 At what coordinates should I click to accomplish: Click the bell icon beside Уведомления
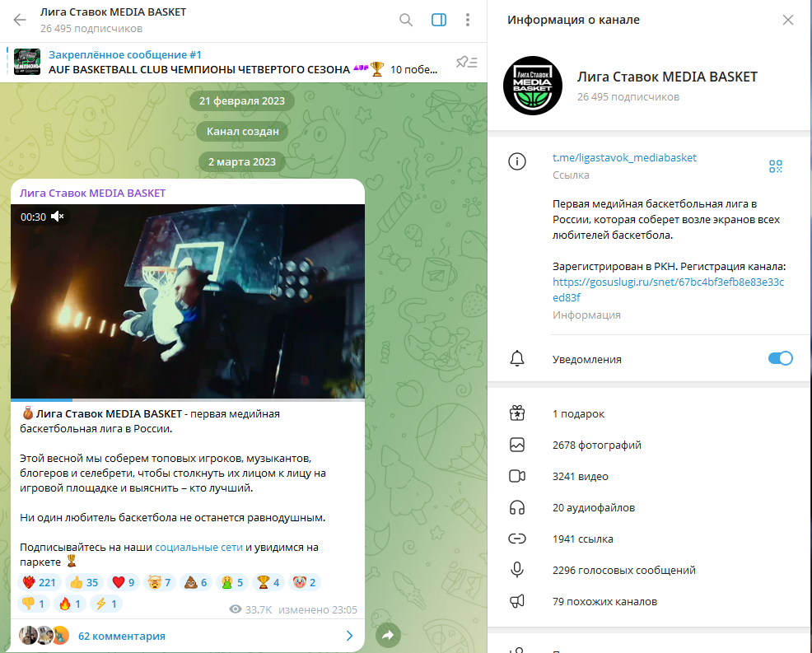(x=517, y=358)
